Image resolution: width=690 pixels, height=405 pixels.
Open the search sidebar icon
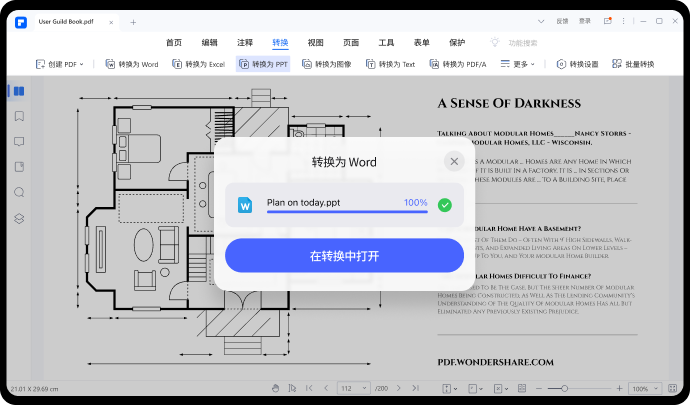pyautogui.click(x=19, y=192)
